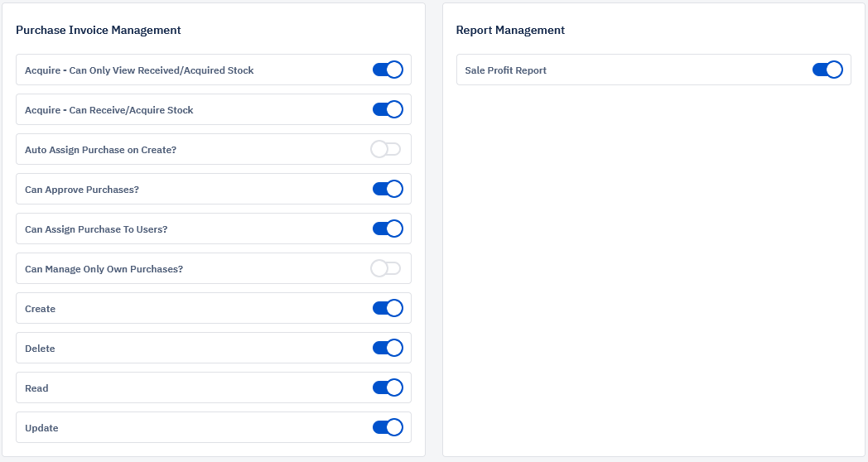Click the 'Read' label text
The width and height of the screenshot is (868, 462).
pos(36,388)
